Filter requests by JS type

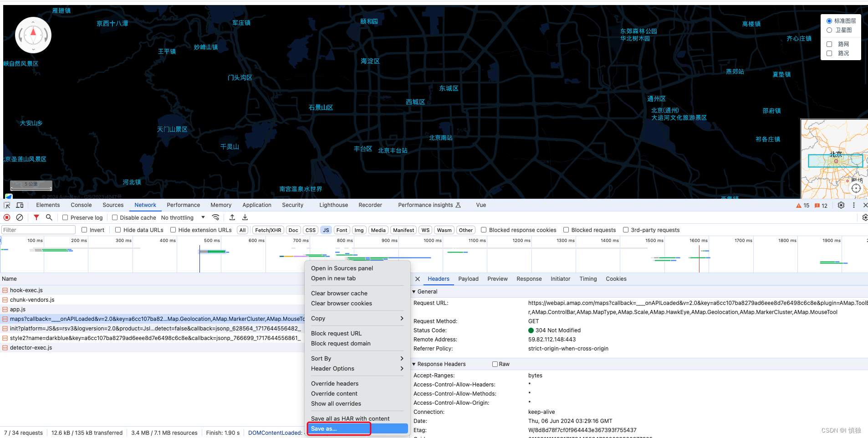(326, 230)
